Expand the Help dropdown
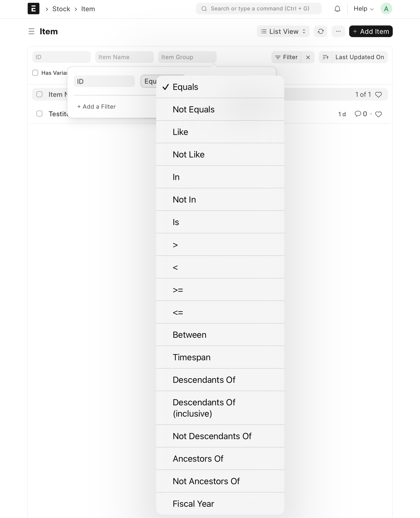 (363, 8)
